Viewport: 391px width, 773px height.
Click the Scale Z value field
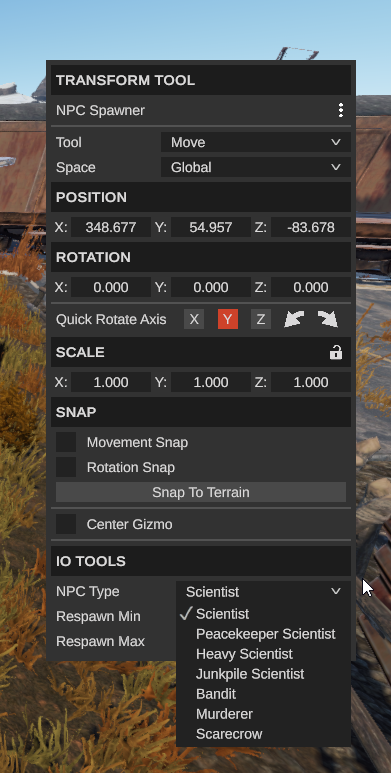[x=311, y=383]
